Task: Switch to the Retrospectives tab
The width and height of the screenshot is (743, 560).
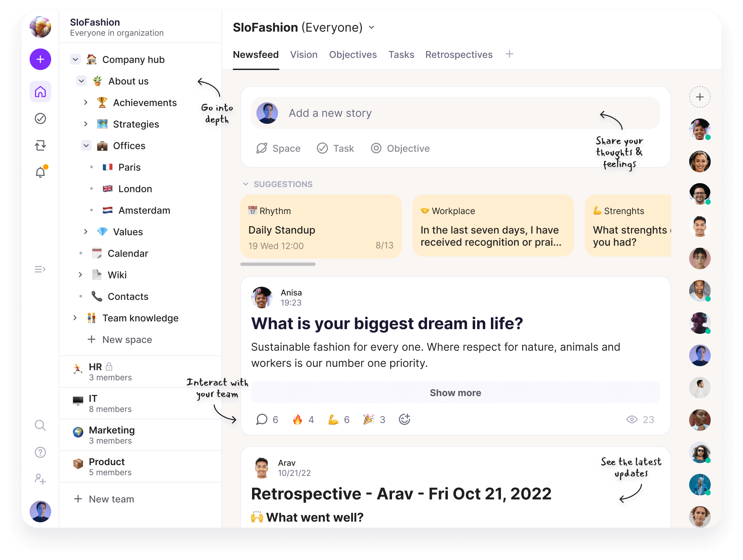Action: [x=459, y=55]
